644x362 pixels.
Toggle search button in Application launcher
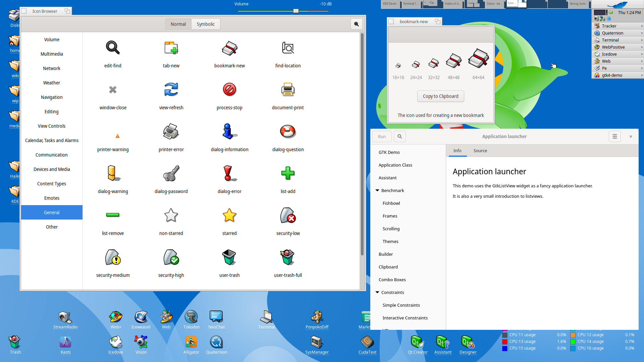399,136
